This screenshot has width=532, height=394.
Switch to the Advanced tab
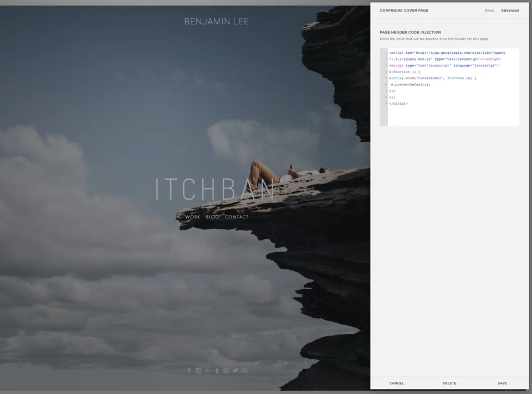[510, 11]
